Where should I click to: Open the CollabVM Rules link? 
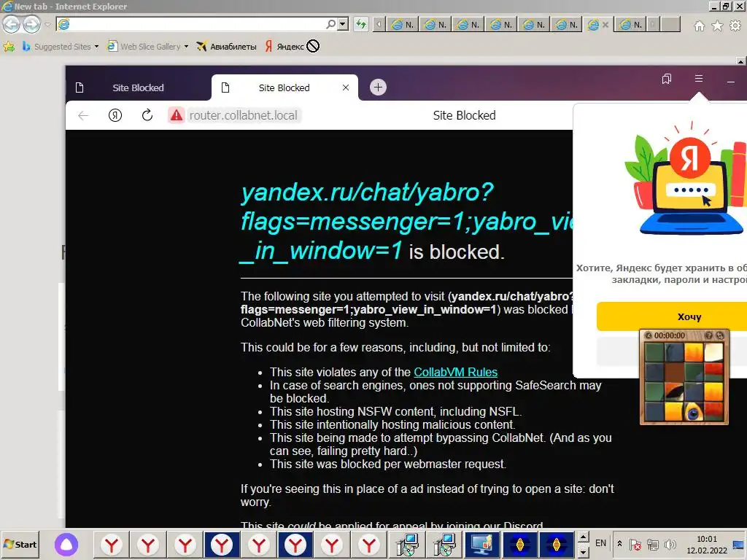(455, 372)
